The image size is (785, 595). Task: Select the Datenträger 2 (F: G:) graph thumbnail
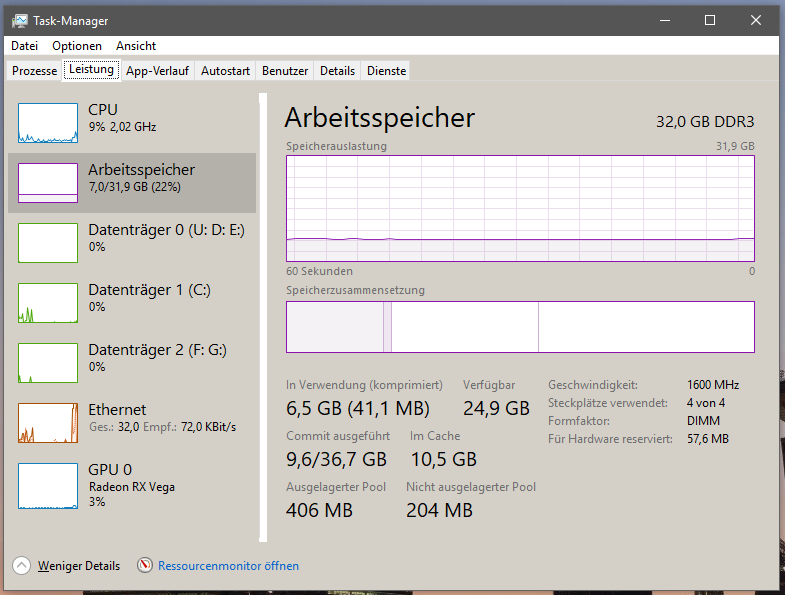coord(48,363)
